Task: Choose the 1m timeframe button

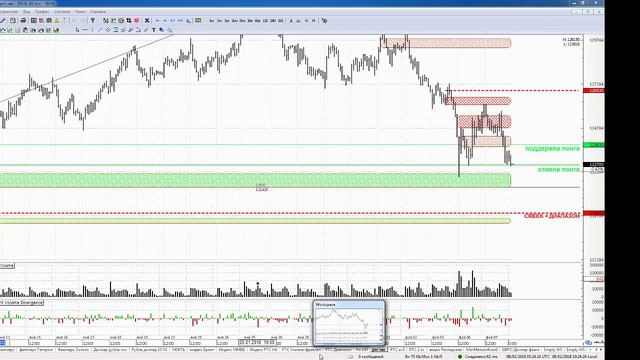Action: pos(212,20)
